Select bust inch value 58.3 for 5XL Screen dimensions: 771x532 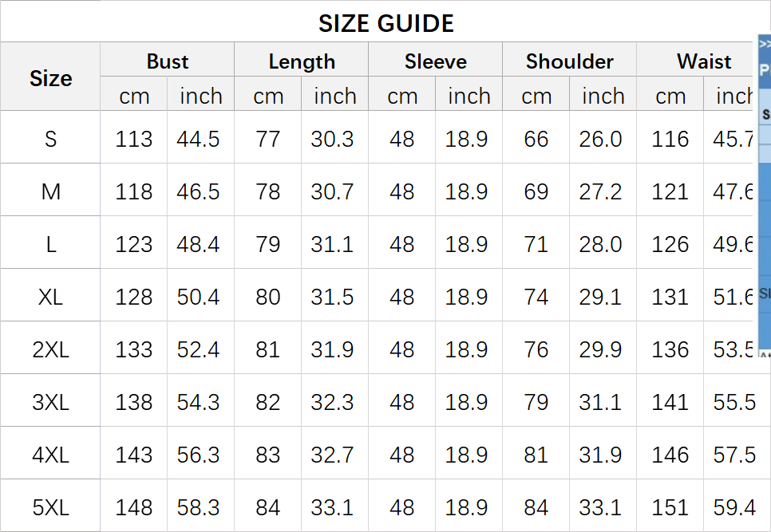(x=198, y=507)
